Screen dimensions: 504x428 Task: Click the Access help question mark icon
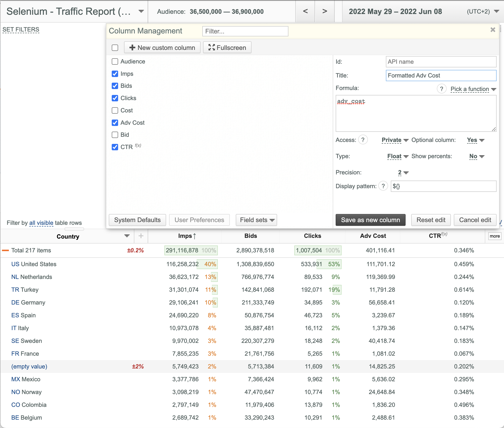click(x=363, y=140)
